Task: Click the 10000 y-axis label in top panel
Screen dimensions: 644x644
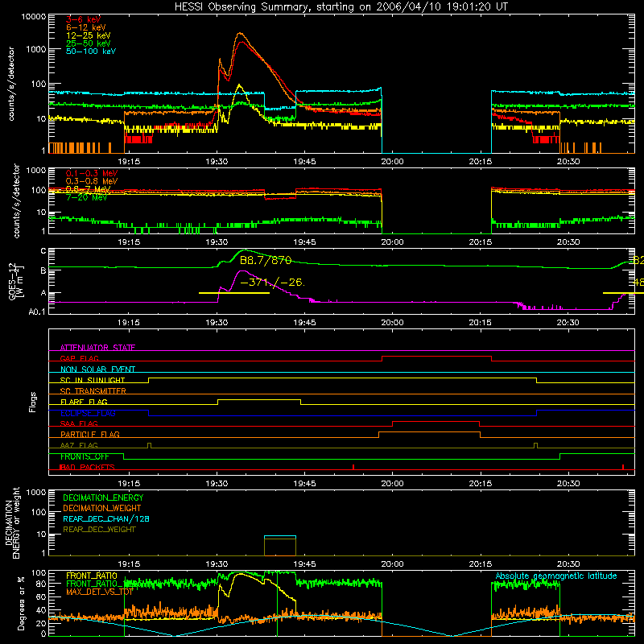Action: click(x=33, y=17)
